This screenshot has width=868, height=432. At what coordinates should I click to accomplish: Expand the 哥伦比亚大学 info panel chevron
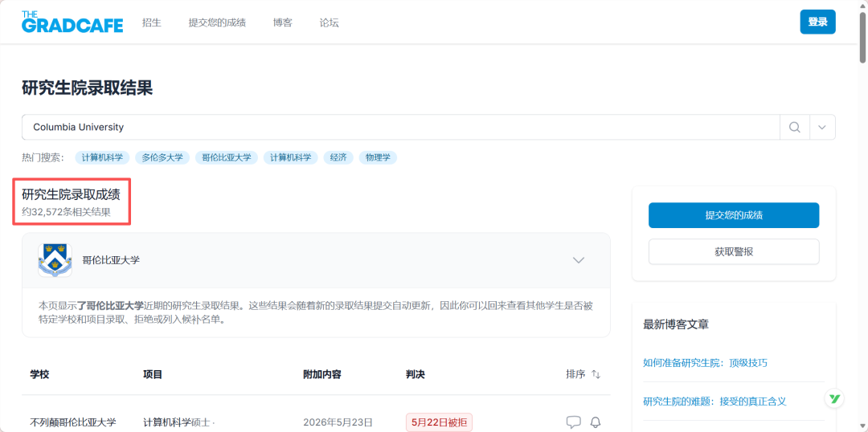pos(579,260)
